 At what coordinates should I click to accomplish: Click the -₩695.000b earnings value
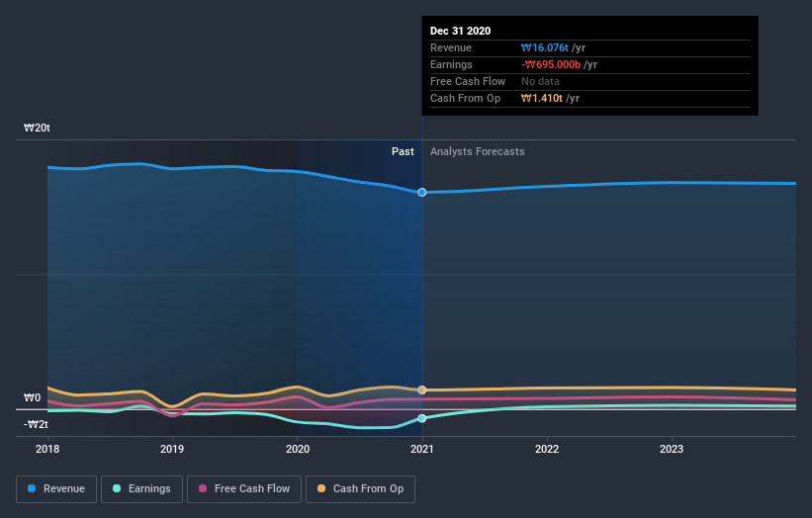point(551,64)
